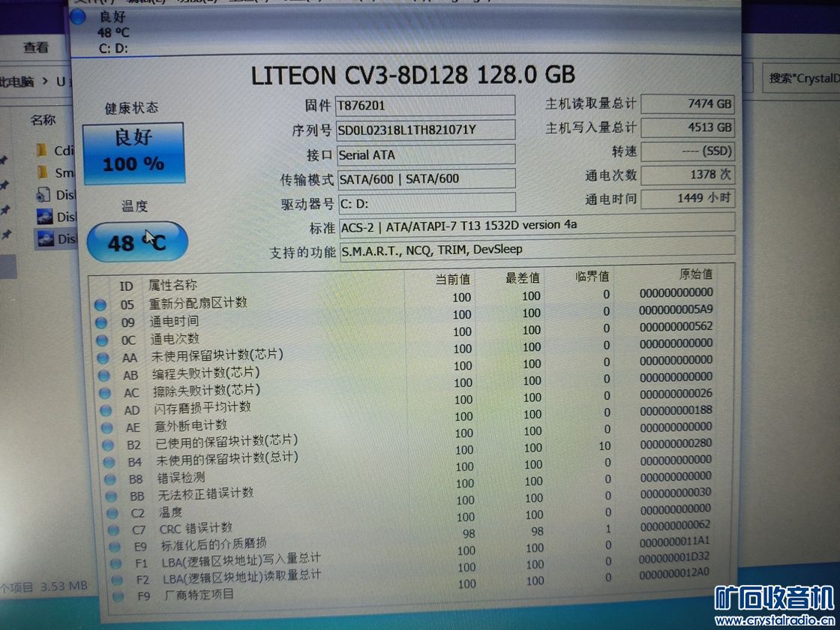Click the 当前值 column header
Image resolution: width=840 pixels, height=630 pixels.
[453, 279]
